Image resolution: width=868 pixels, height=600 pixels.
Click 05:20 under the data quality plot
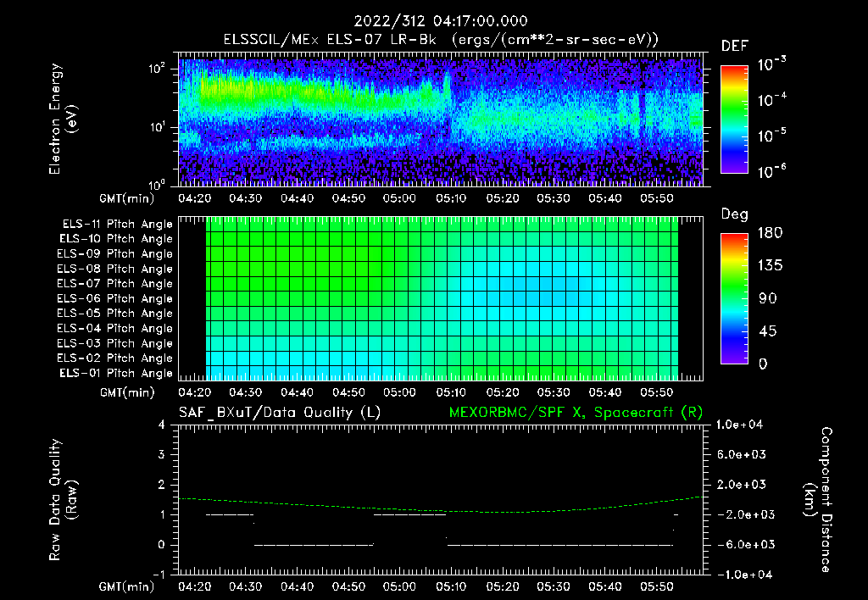pos(502,586)
